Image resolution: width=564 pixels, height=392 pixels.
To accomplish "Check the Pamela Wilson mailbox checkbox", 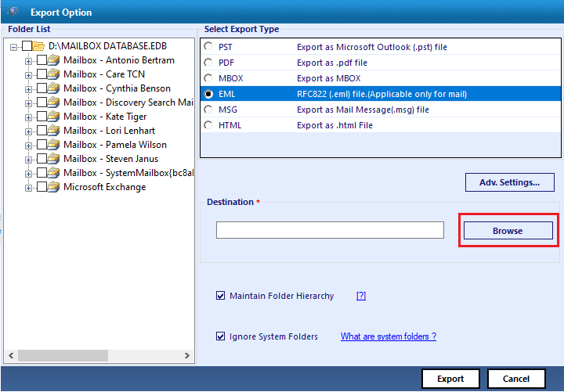I will point(42,145).
